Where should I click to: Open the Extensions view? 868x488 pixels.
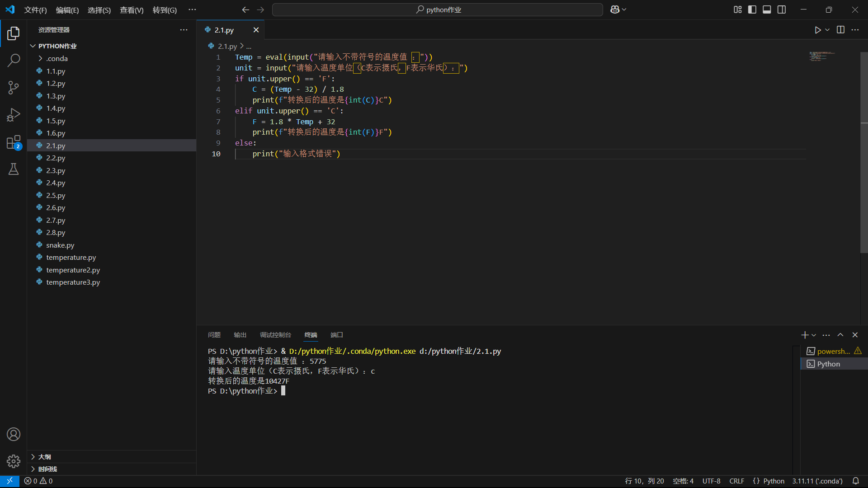14,142
